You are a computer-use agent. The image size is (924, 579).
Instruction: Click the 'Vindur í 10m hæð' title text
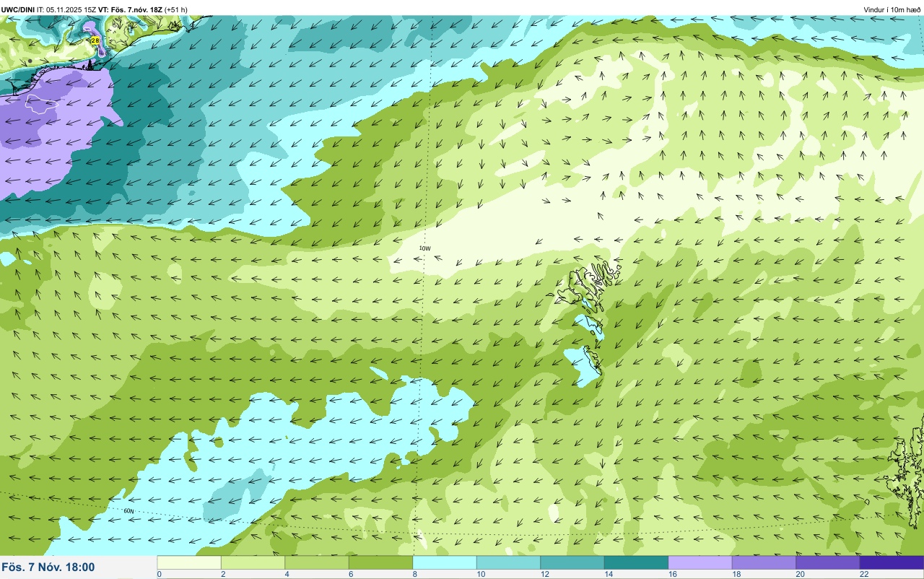(x=892, y=9)
